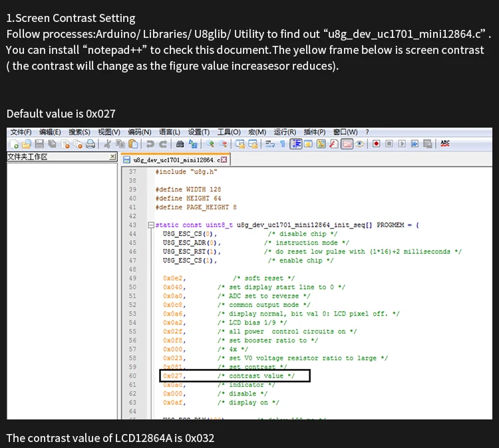This screenshot has width=499, height=448.
Task: Click the ABC spell check icon
Action: (x=445, y=144)
